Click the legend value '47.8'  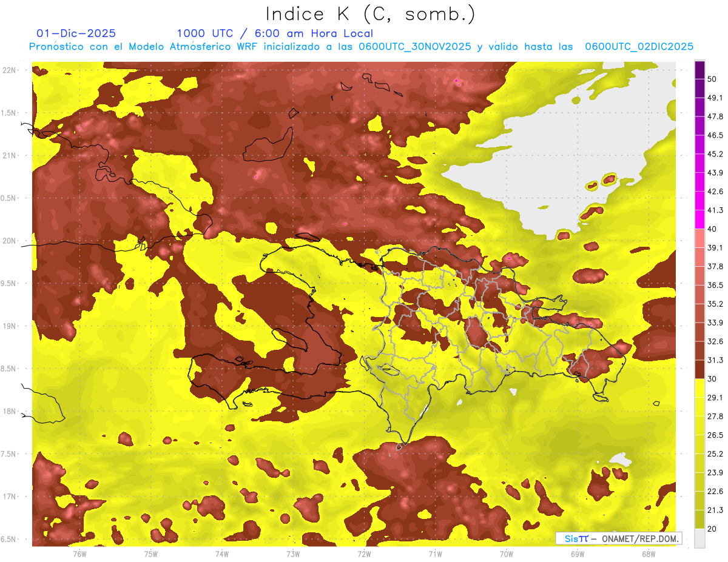coord(715,116)
